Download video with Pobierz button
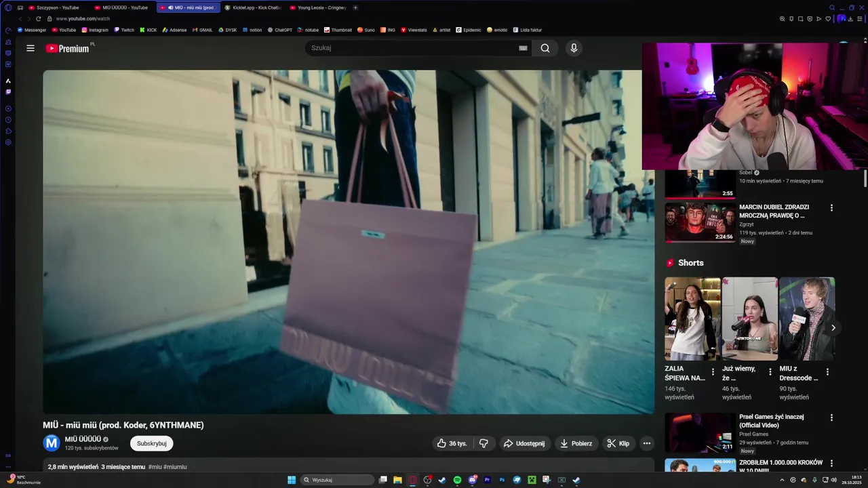Viewport: 868px width, 488px height. (576, 443)
